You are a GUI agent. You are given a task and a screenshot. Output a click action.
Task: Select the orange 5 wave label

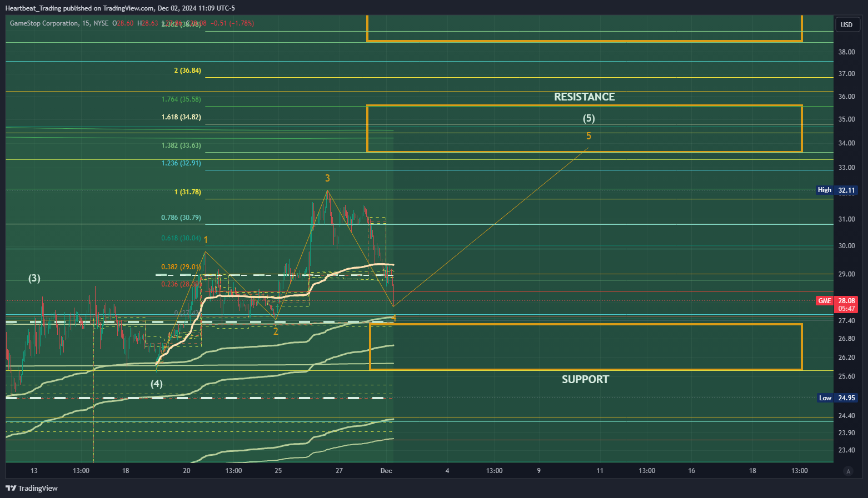click(588, 136)
